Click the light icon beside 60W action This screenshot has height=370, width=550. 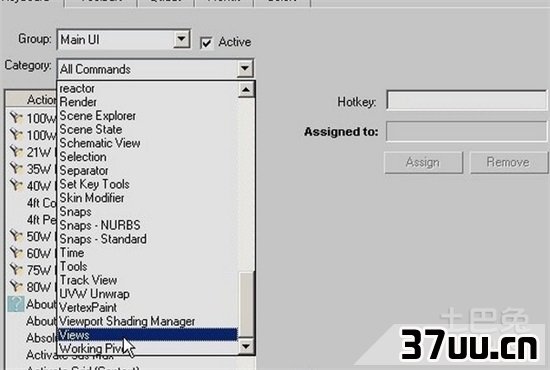coord(16,253)
